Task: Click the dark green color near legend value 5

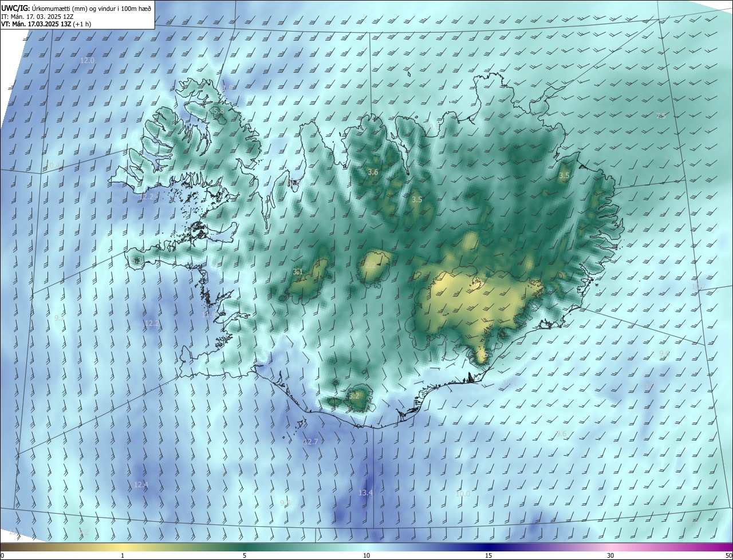Action: [245, 547]
